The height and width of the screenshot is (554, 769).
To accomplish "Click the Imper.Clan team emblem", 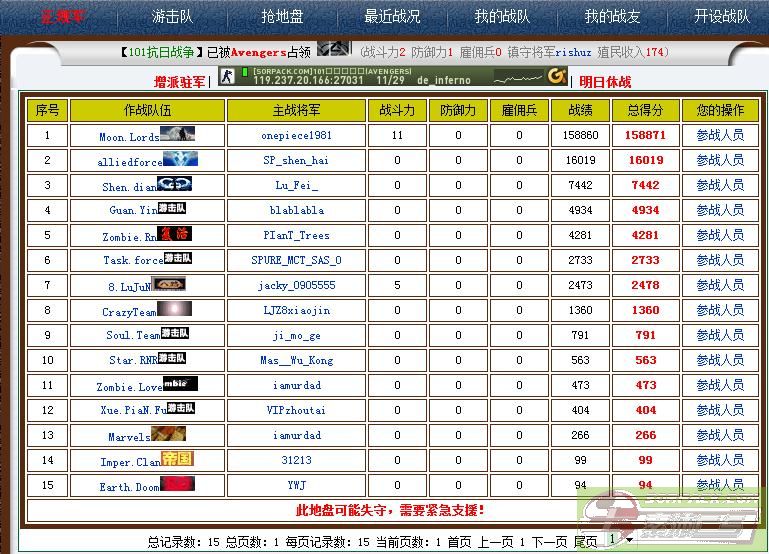I will click(x=176, y=459).
